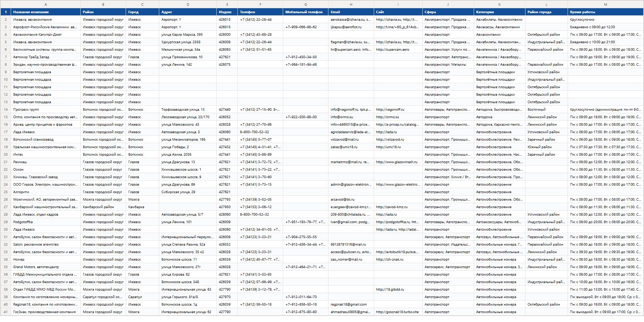Click the 'Авиакомпания Капитал-Джет' cell
Viewport: 644px width, 322px height.
point(46,35)
